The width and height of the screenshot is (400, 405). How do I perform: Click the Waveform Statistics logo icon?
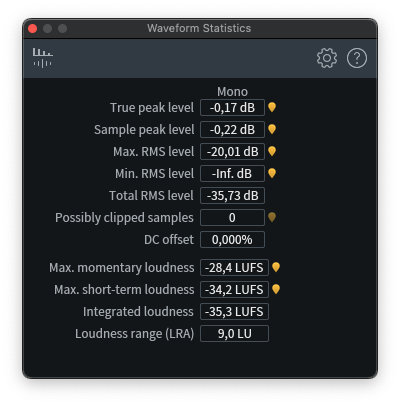tap(43, 58)
